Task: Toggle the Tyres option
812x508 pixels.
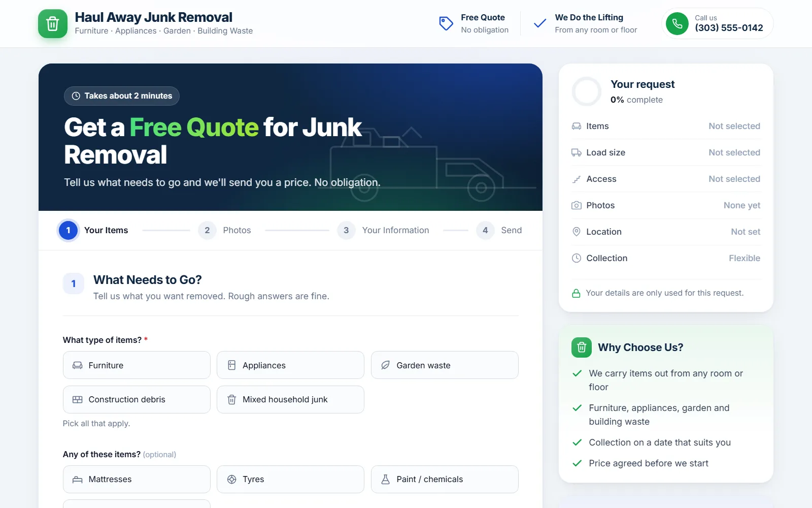Action: pos(290,480)
